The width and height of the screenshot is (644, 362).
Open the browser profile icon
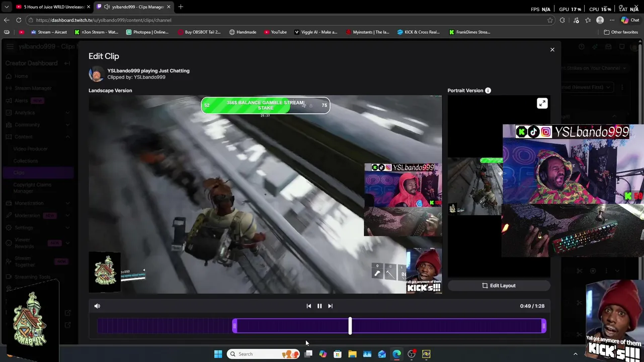pos(600,20)
